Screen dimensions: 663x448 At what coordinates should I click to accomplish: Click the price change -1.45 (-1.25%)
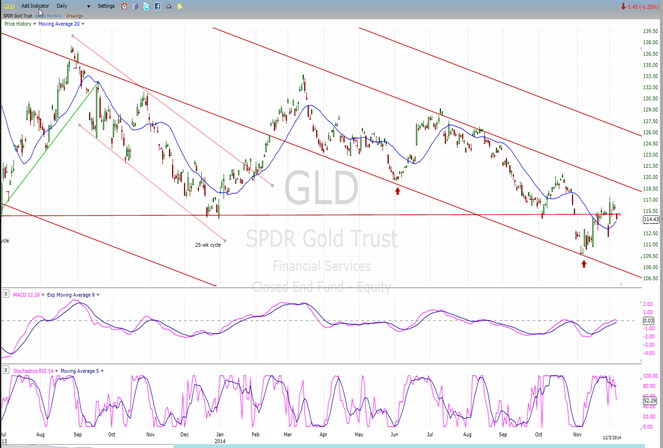tap(640, 7)
